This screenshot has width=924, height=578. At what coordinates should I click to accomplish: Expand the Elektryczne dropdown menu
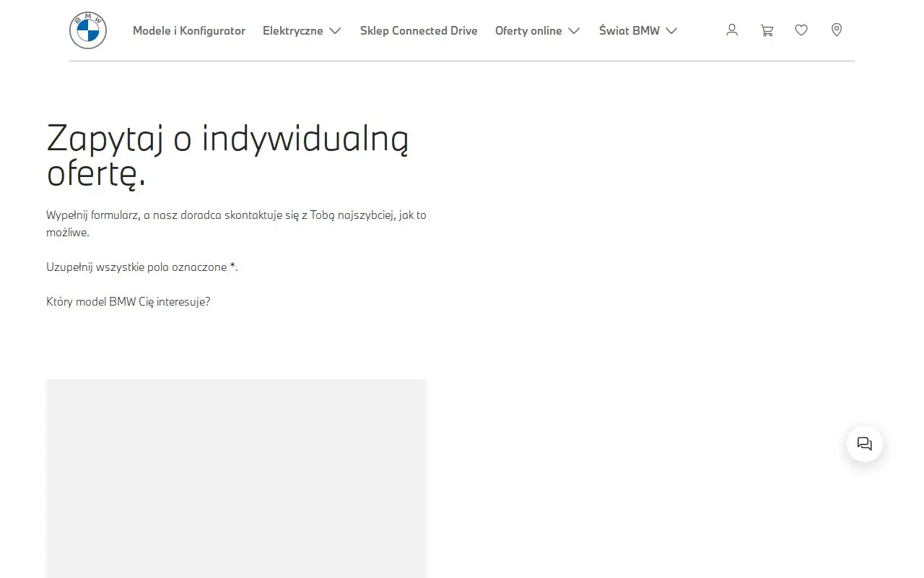tap(302, 30)
